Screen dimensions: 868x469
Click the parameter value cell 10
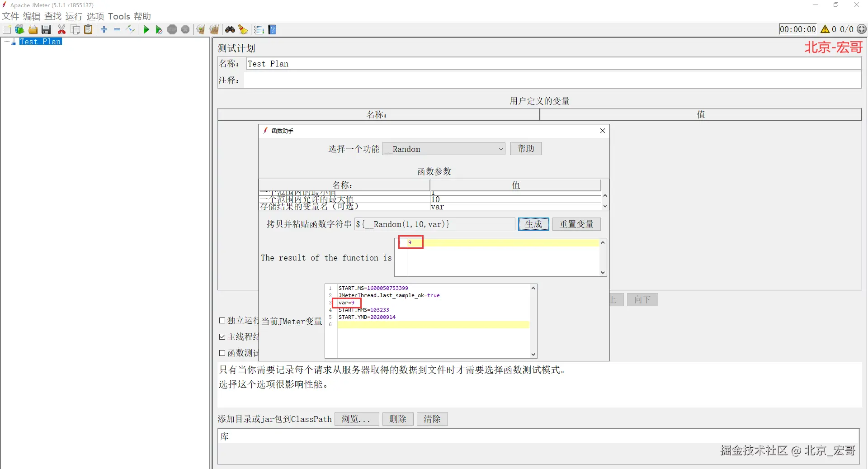tap(515, 199)
